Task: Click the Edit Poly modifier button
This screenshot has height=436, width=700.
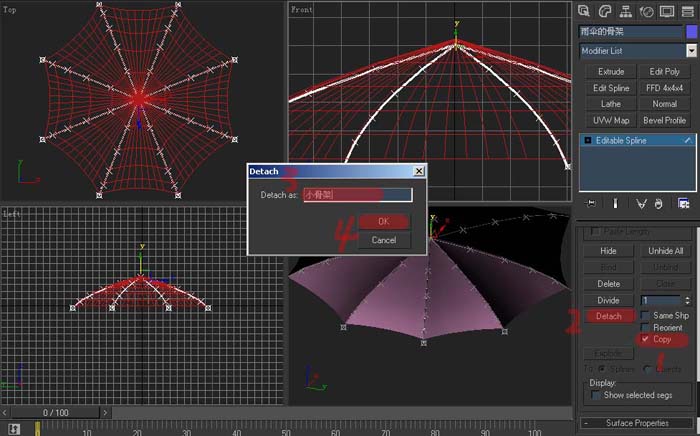Action: (664, 71)
